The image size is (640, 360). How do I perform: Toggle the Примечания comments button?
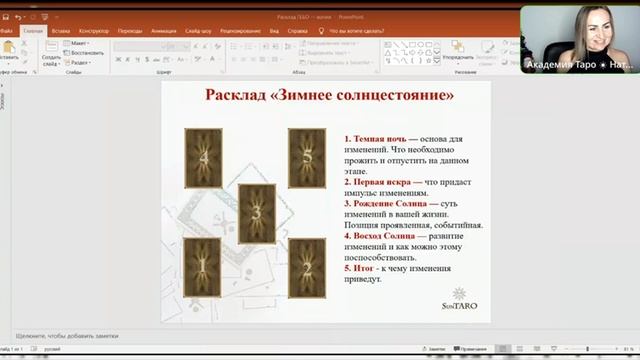coord(470,349)
